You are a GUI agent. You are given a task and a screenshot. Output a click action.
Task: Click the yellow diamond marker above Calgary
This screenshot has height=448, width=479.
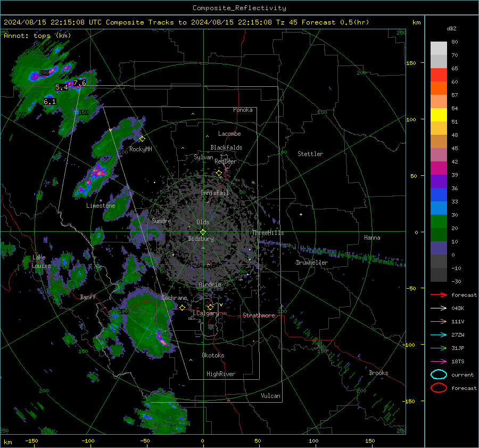(210, 307)
